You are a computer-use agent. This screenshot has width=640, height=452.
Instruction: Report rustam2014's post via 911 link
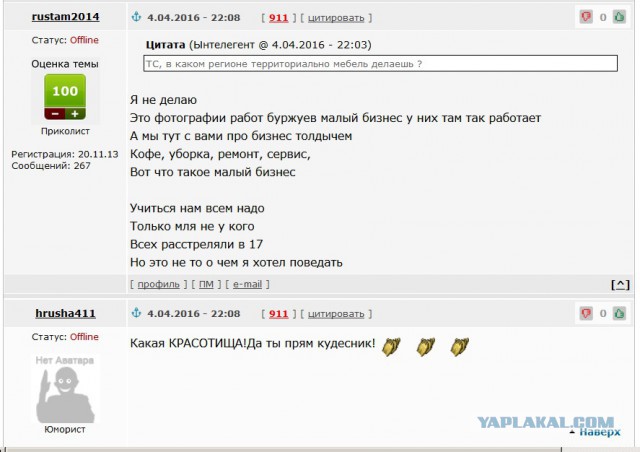[278, 18]
